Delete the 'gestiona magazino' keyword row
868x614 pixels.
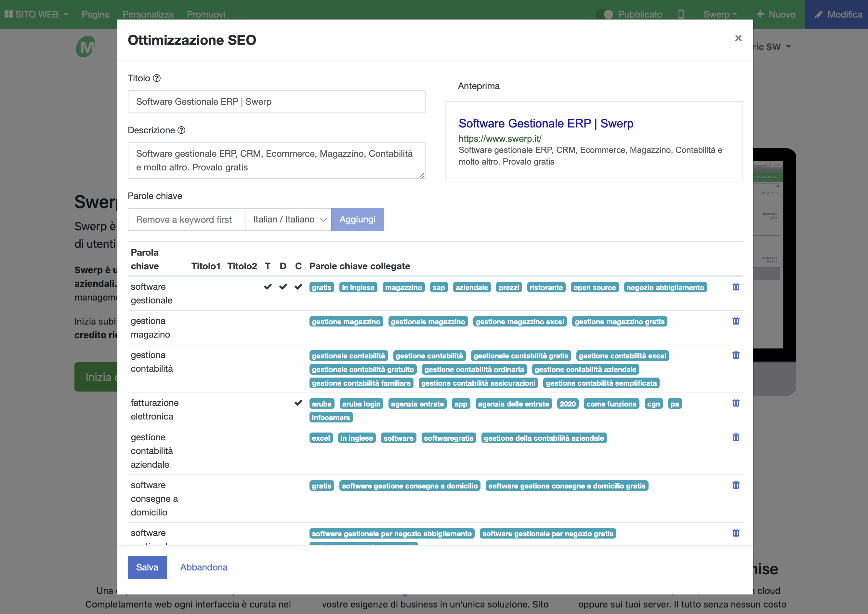pos(736,321)
